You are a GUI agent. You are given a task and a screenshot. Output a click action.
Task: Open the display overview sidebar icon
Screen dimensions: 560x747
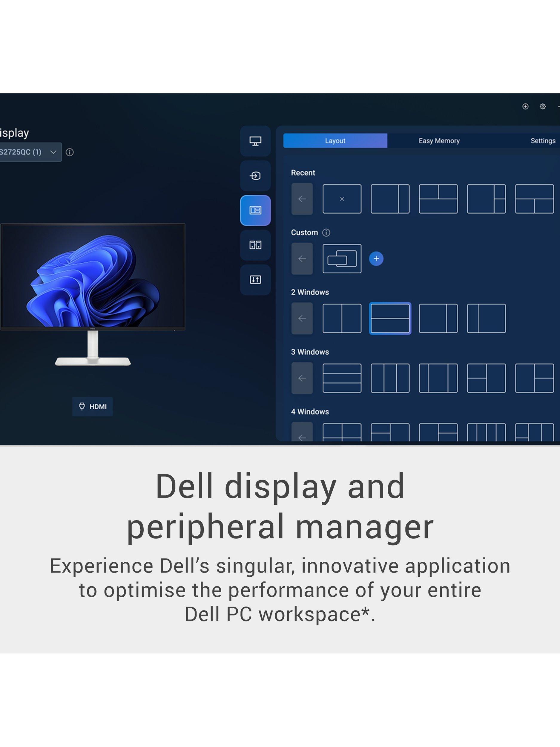[x=255, y=141]
